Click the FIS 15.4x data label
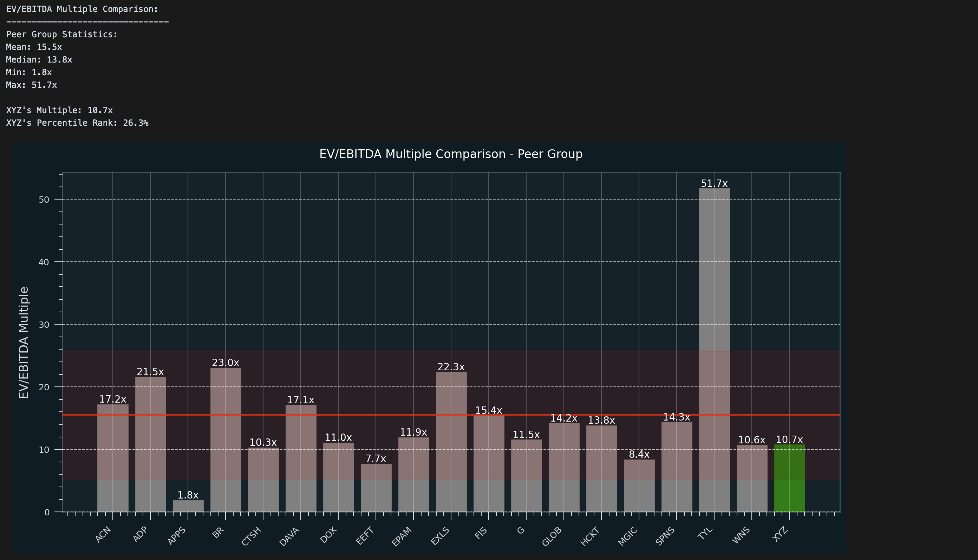This screenshot has height=560, width=978. point(488,410)
